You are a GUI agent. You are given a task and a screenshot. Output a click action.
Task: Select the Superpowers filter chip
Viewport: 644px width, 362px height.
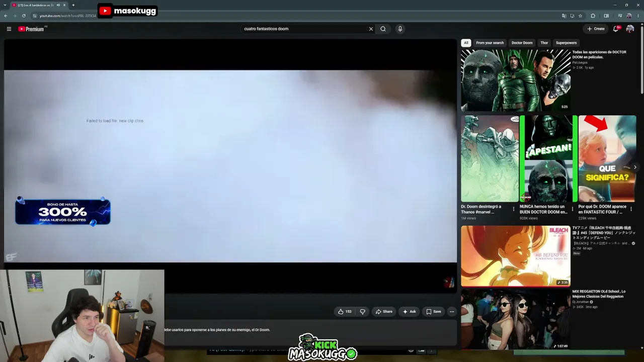pos(566,43)
